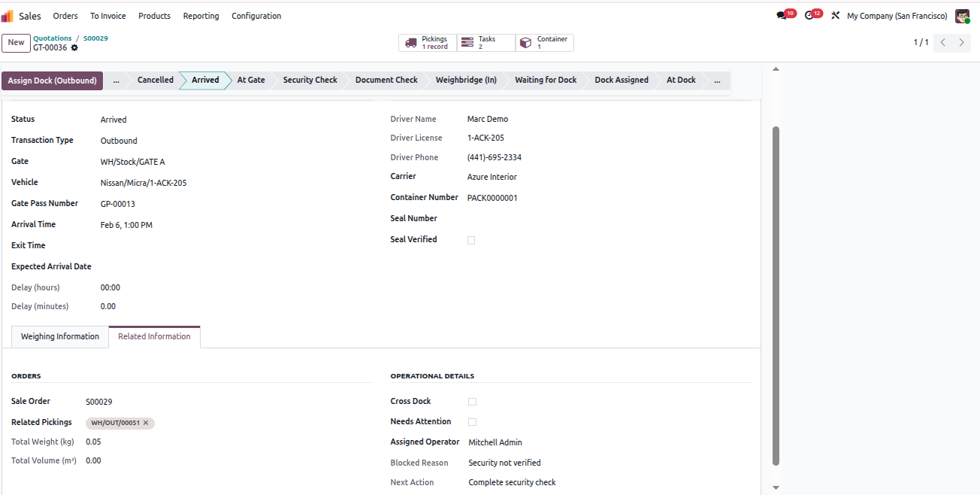The width and height of the screenshot is (980, 495).
Task: Click the Expected Arrival Date field
Action: point(237,267)
